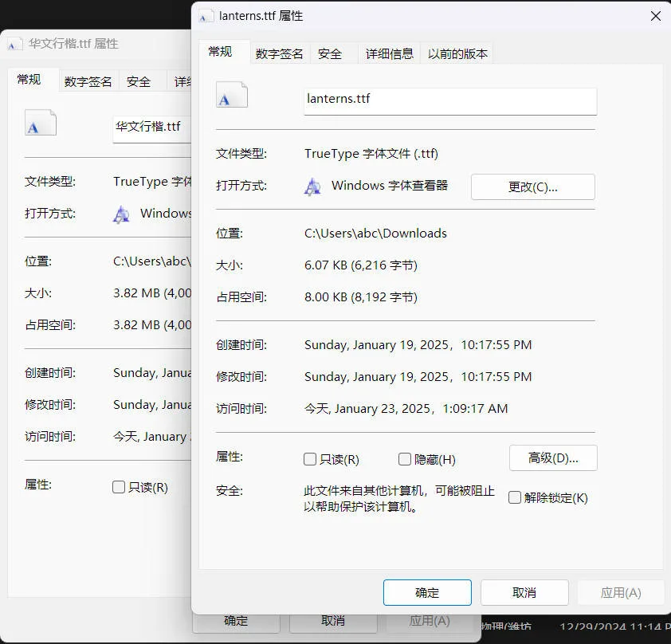Image resolution: width=671 pixels, height=644 pixels.
Task: Toggle 只读(R) checkbox in 华文行楷.ttf dialog
Action: click(119, 487)
